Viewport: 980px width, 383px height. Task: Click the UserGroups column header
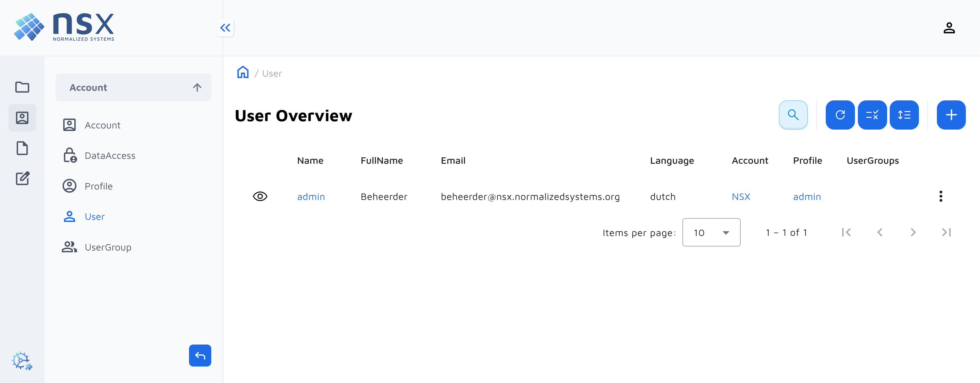tap(872, 161)
